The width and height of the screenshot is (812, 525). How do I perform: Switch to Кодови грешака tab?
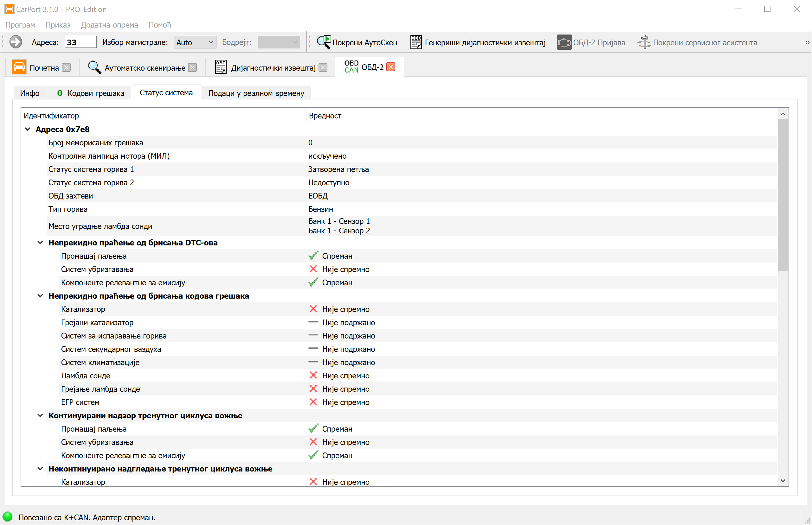pos(90,93)
